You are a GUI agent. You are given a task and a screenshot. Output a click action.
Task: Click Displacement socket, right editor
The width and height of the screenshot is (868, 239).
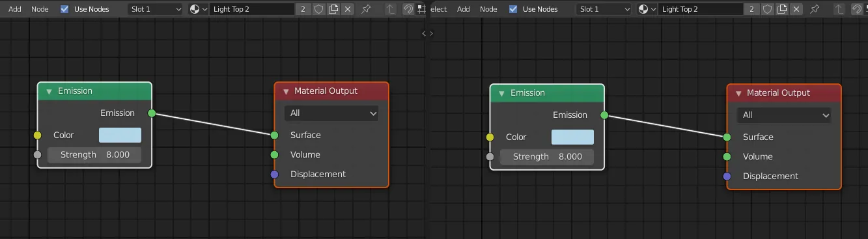(x=727, y=176)
